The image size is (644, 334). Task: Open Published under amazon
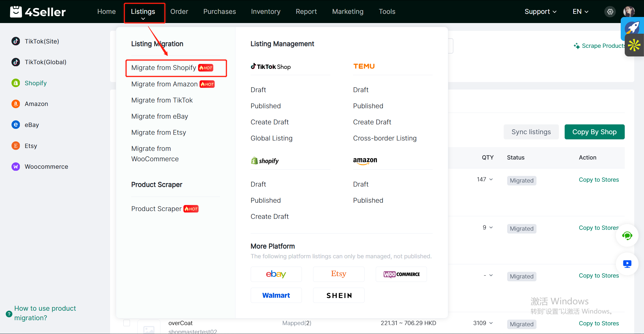pyautogui.click(x=368, y=200)
